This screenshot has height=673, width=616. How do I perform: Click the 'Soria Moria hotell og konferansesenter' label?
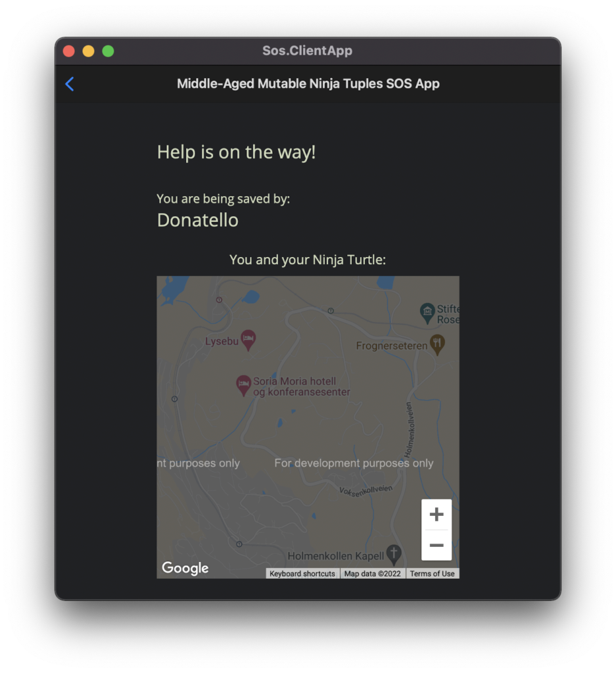pos(301,386)
